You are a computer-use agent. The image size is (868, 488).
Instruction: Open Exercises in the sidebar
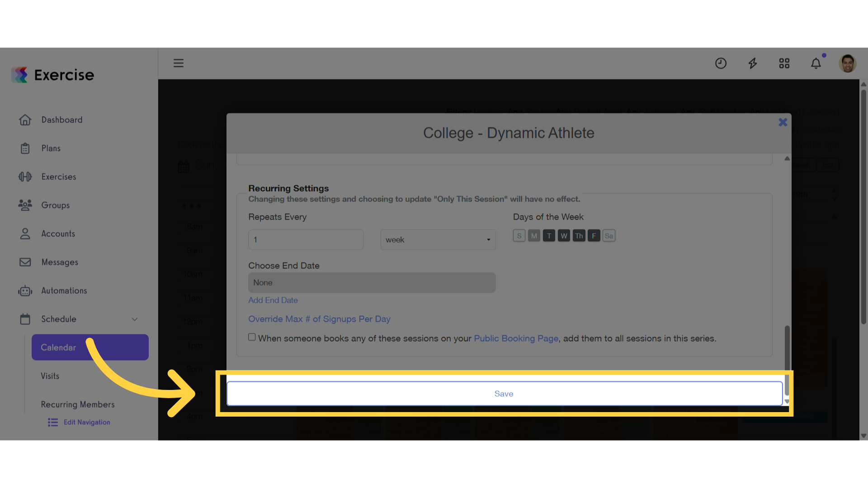click(x=59, y=177)
